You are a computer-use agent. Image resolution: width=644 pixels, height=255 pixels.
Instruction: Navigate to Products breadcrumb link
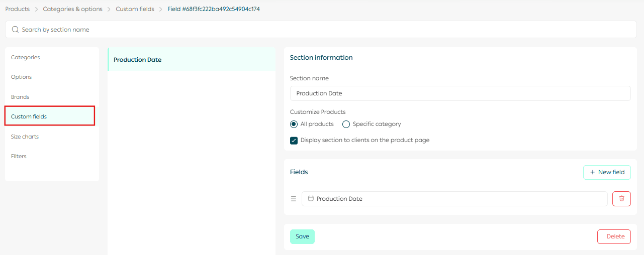(x=18, y=9)
